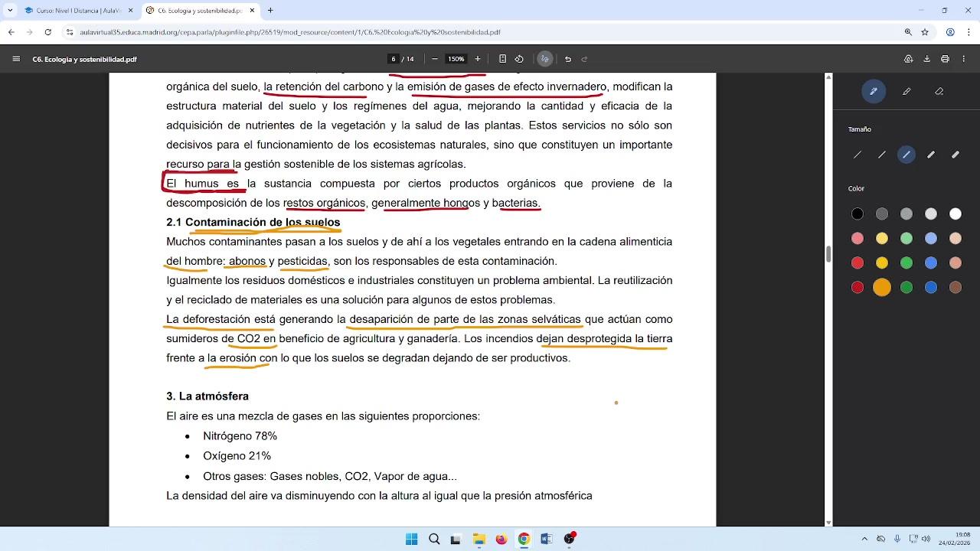This screenshot has height=551, width=980.
Task: Open the PDF viewer more actions menu
Action: [x=964, y=59]
